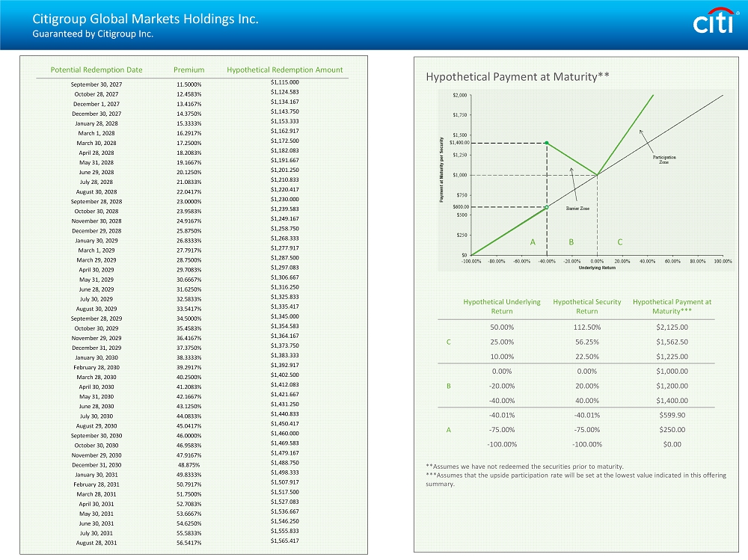Select the date 'September 30, 2027'
This screenshot has width=748, height=560.
96,84
